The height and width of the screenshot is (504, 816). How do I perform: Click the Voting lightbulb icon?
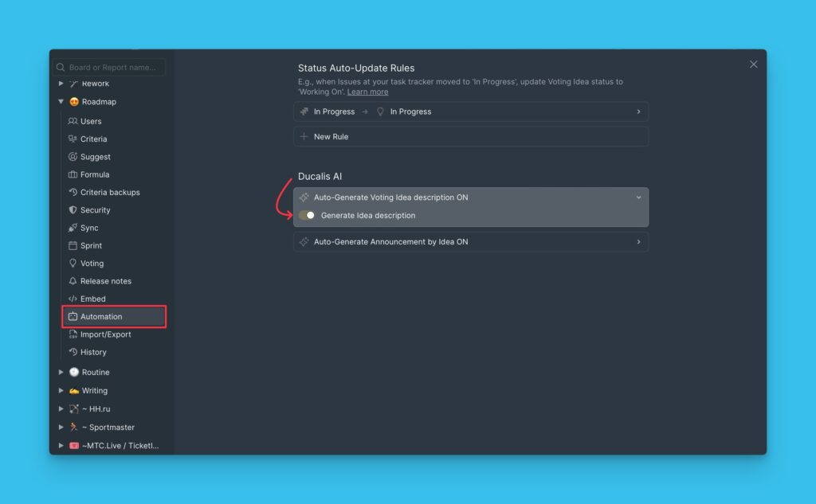point(73,263)
